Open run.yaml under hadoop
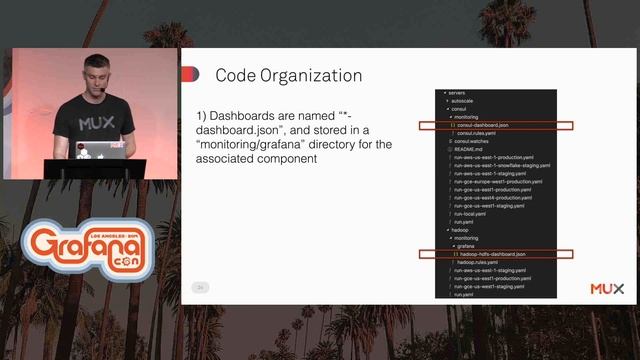The height and width of the screenshot is (360, 640). pyautogui.click(x=464, y=294)
